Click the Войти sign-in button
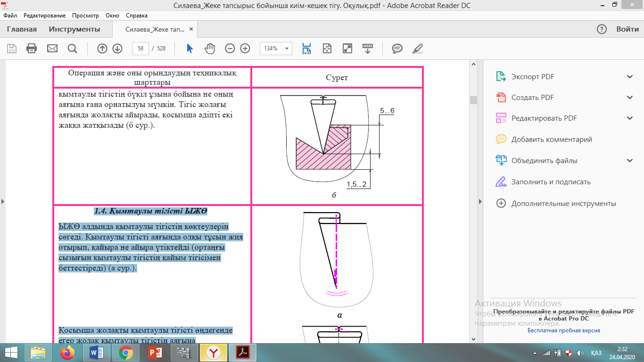Screen dimensions: 644x362 pyautogui.click(x=627, y=29)
